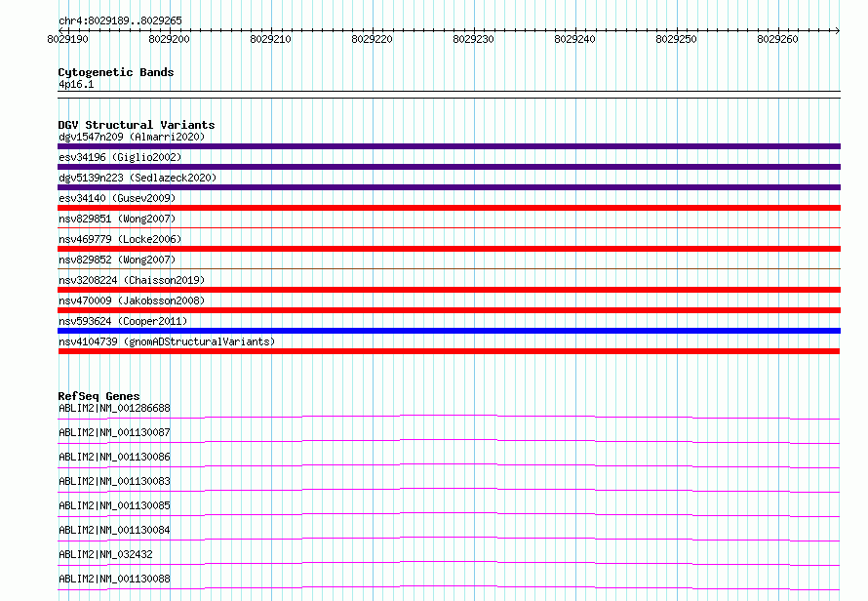The image size is (868, 601).
Task: Open variant nsv3208224 (Chaisson2019) label
Action: 132,280
